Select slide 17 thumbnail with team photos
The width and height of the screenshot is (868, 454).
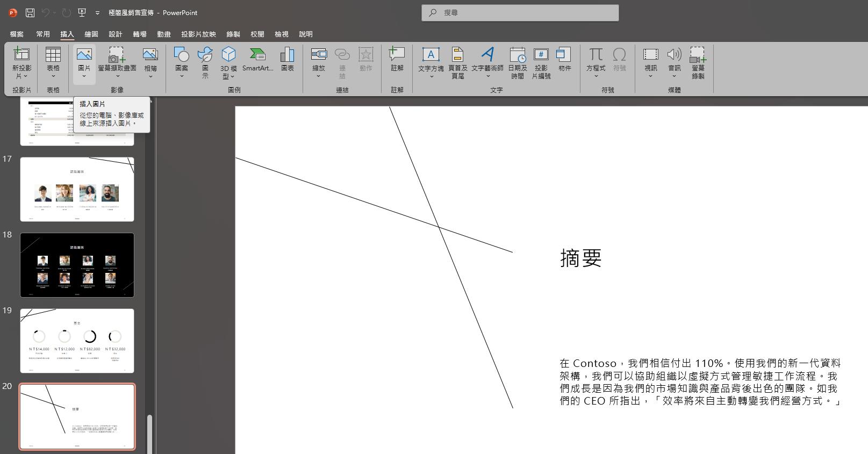[x=77, y=189]
